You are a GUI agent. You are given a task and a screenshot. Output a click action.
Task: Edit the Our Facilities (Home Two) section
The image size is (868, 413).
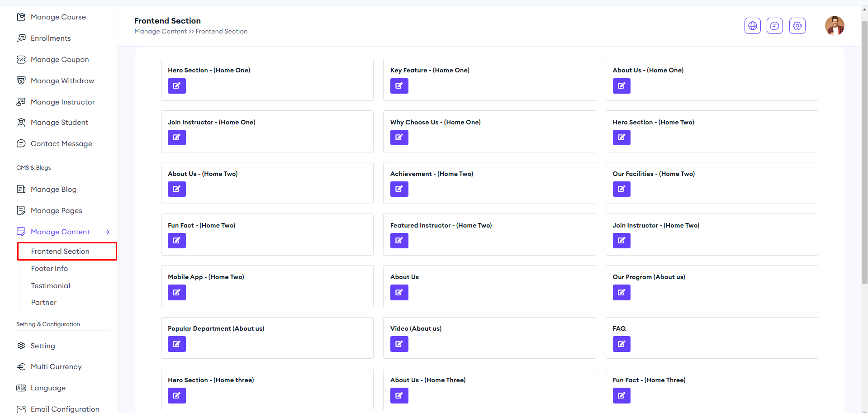point(621,189)
